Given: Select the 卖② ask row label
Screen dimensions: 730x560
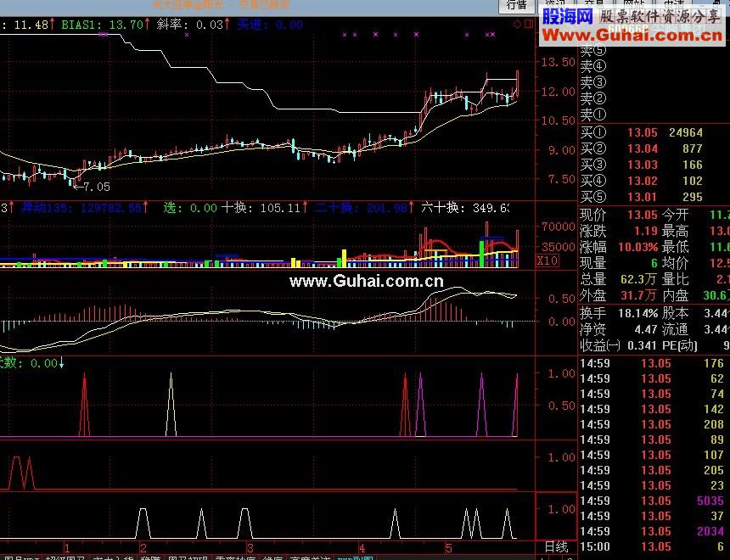Looking at the screenshot, I should pyautogui.click(x=593, y=98).
